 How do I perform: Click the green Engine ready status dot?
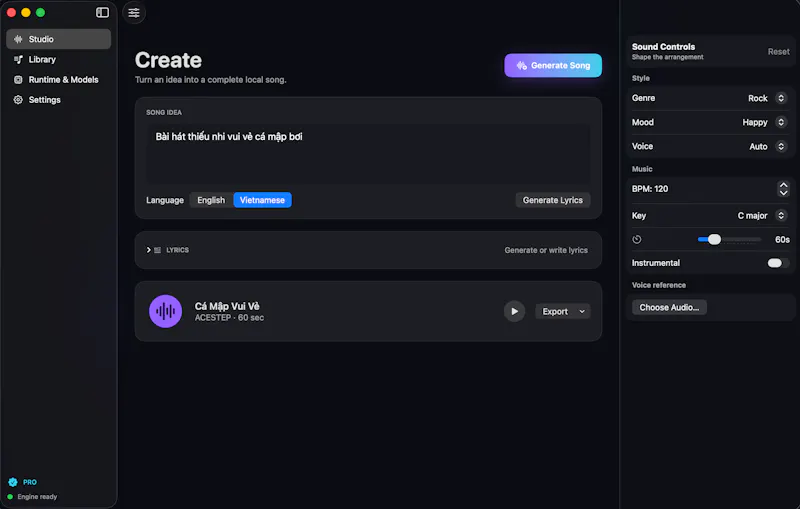[10, 497]
